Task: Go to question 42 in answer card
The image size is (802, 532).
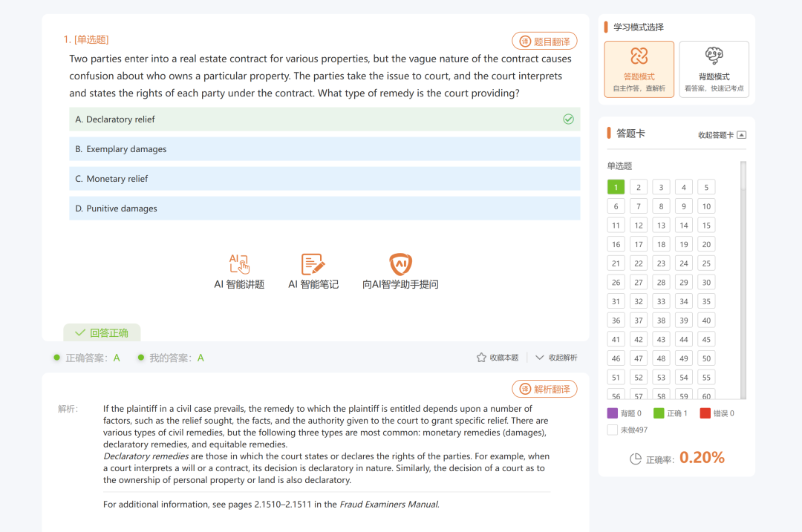Action: click(639, 339)
